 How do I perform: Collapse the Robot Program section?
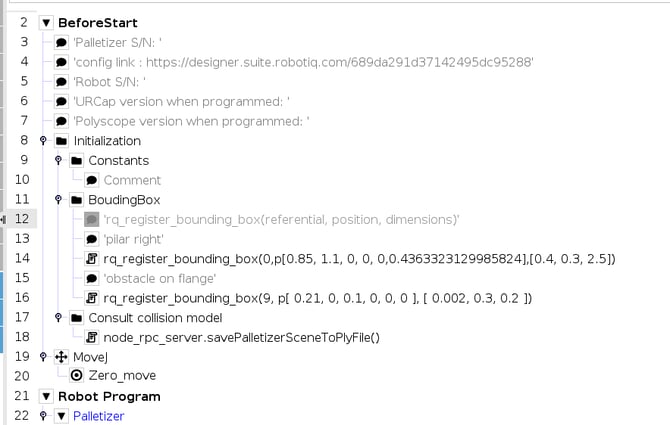pyautogui.click(x=46, y=396)
